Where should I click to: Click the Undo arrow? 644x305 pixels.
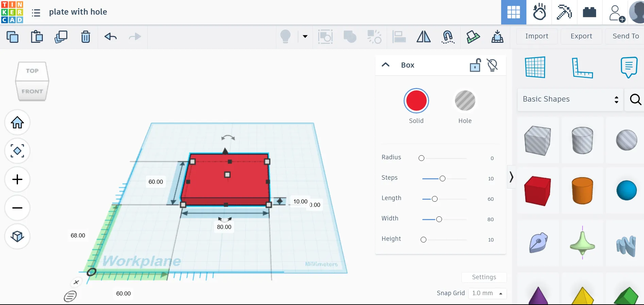111,37
